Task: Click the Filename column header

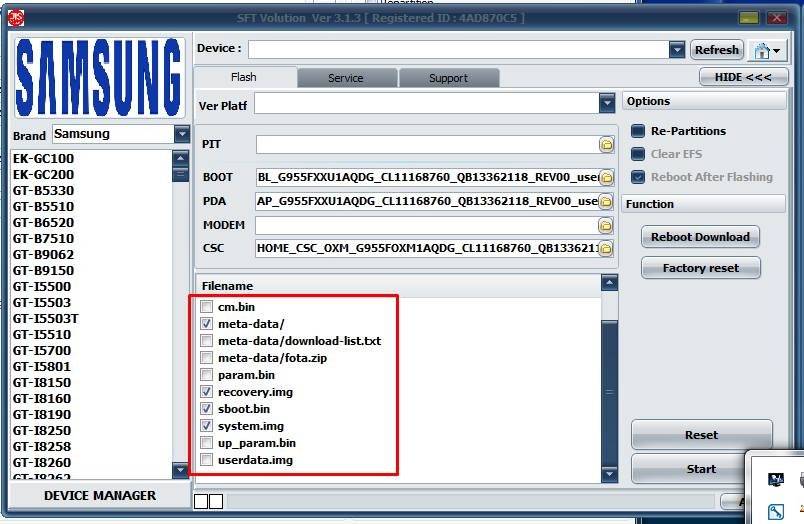Action: 398,286
